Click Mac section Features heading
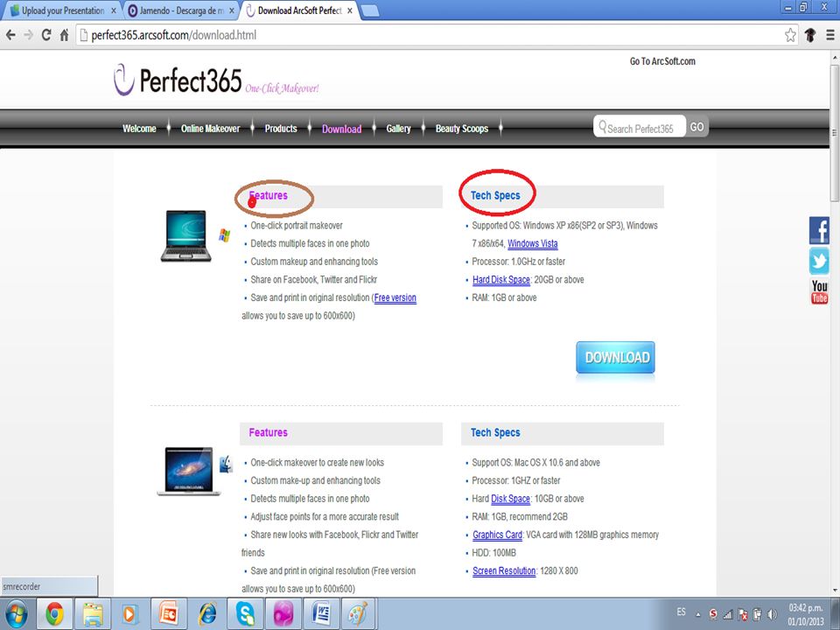 pos(268,432)
